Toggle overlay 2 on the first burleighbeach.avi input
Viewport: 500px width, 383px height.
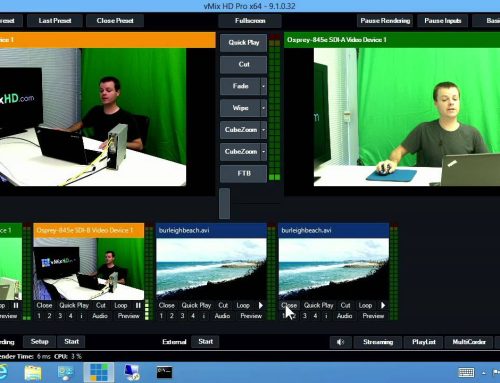(x=172, y=316)
